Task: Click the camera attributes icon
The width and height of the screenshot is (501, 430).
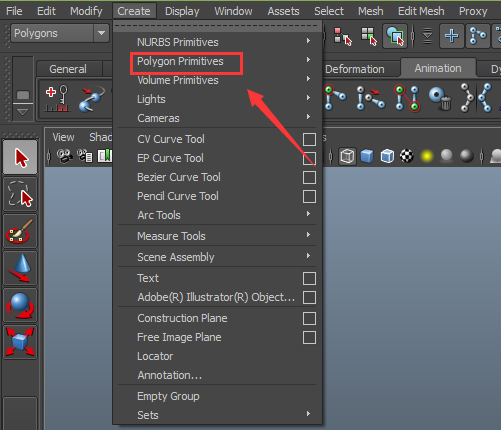Action: (85, 156)
